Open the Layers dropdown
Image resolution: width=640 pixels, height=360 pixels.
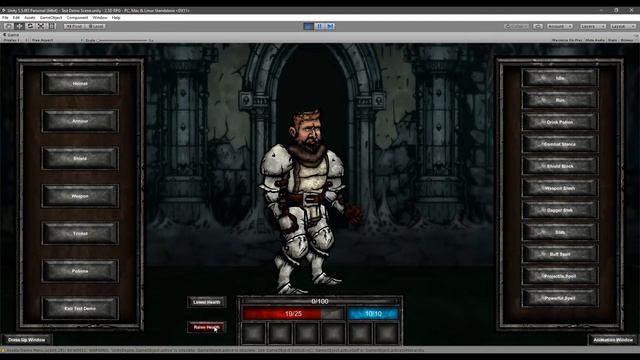pyautogui.click(x=593, y=26)
